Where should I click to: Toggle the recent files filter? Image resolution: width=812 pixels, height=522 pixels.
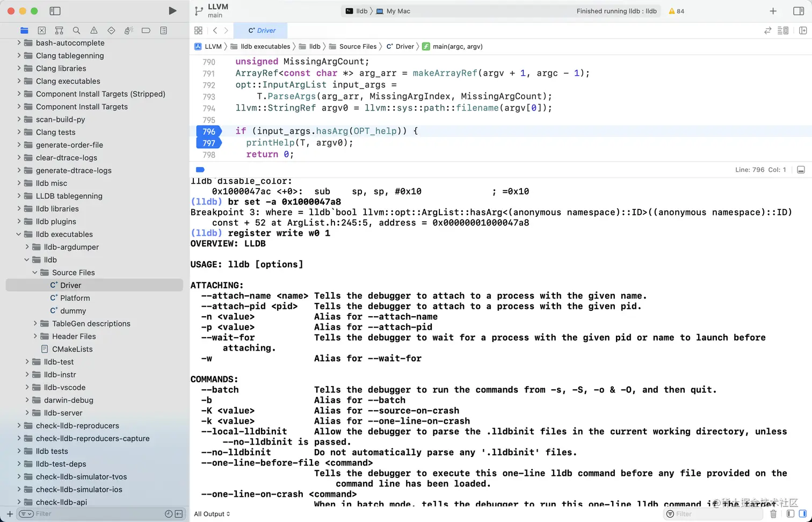tap(169, 514)
